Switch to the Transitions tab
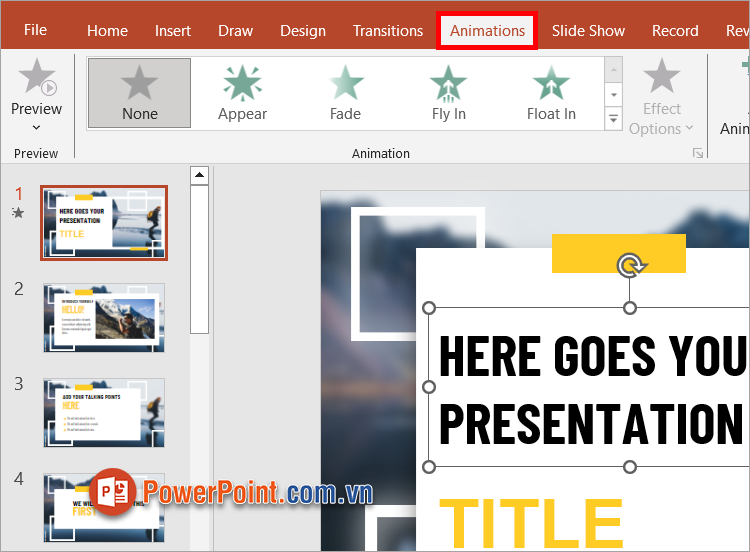 (x=387, y=30)
